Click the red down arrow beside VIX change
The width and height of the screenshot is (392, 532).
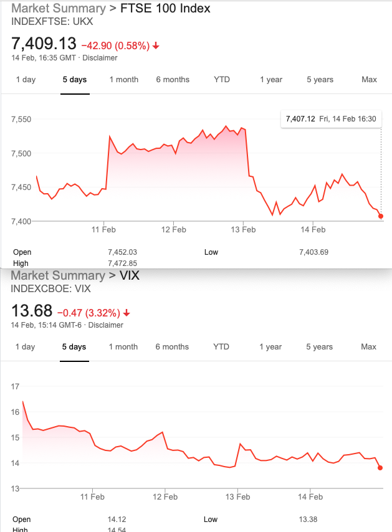[127, 313]
